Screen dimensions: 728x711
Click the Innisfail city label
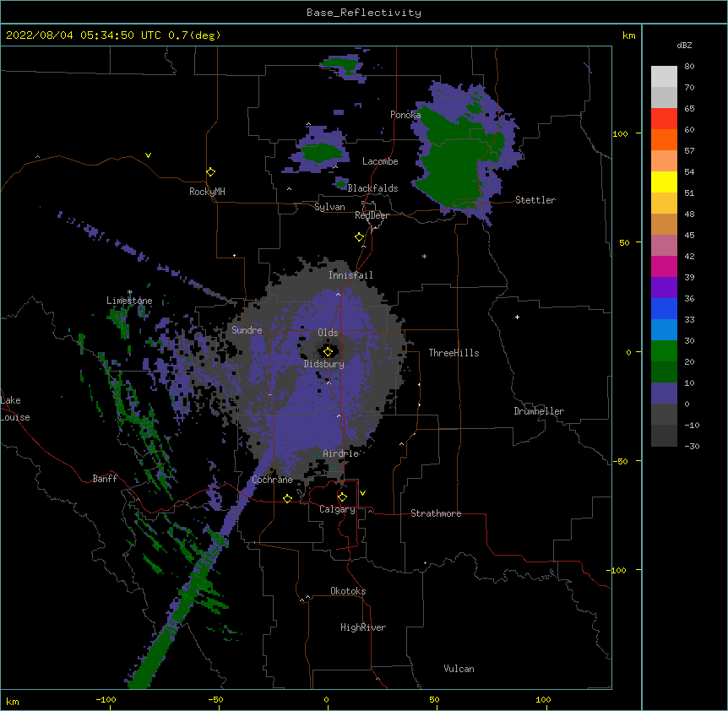coord(350,275)
